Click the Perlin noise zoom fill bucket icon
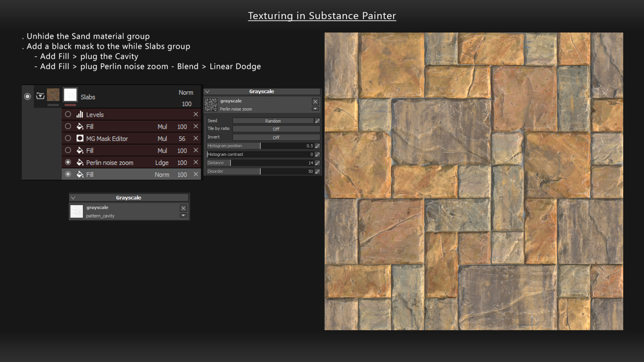Image resolution: width=644 pixels, height=362 pixels. (80, 162)
